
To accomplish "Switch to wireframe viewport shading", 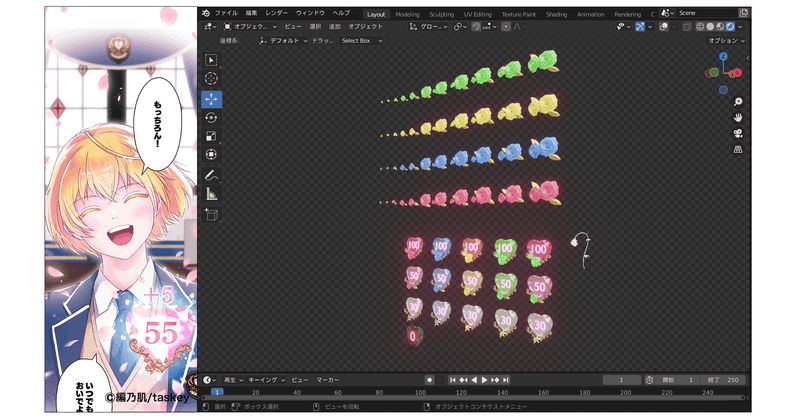I will click(701, 27).
